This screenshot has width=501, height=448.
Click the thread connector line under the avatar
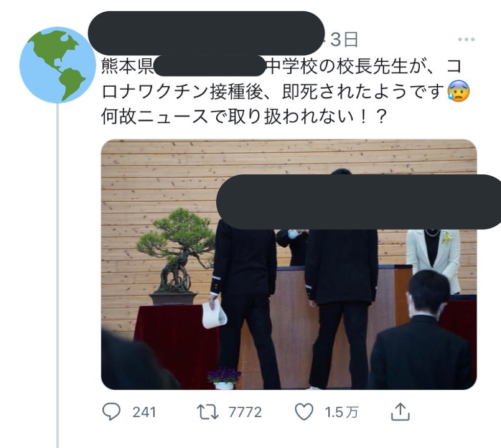[58, 276]
